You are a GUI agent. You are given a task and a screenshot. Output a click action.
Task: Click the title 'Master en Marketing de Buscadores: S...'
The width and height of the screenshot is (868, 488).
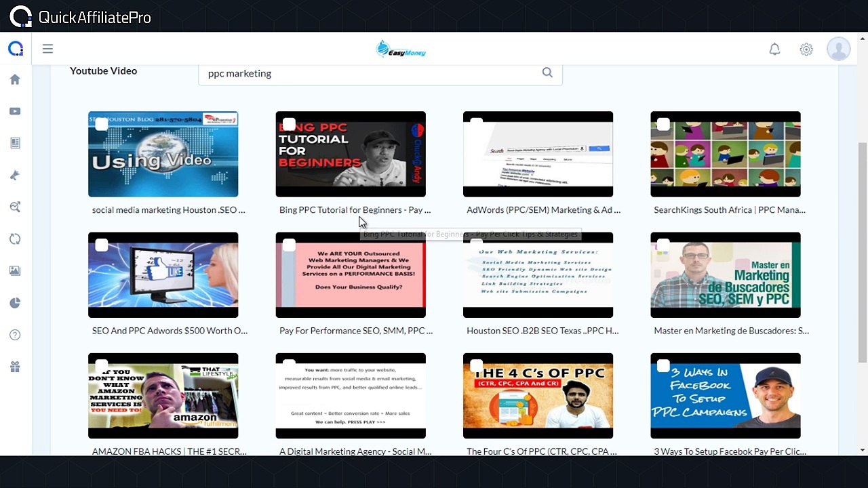point(731,331)
